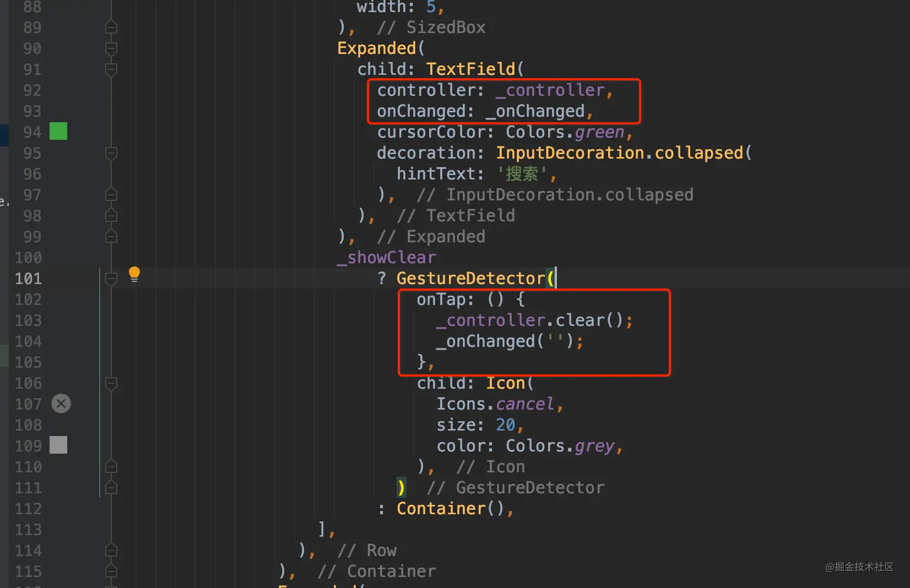
Task: Click the Icons.cancel gutter preview icon
Action: 61,404
